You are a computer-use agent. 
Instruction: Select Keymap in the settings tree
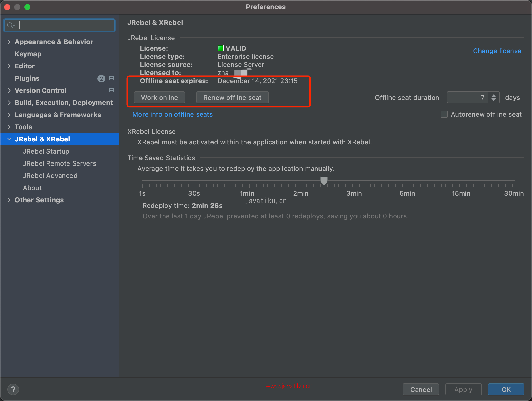(28, 54)
